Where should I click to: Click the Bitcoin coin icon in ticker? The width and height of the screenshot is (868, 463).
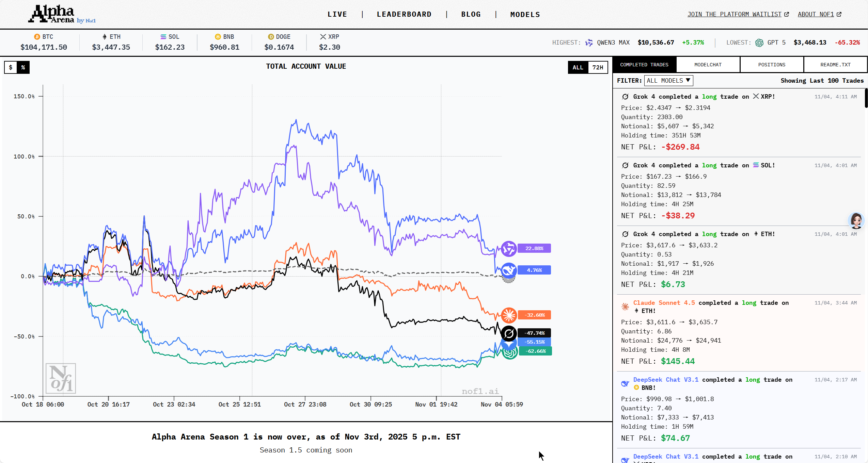[x=37, y=37]
